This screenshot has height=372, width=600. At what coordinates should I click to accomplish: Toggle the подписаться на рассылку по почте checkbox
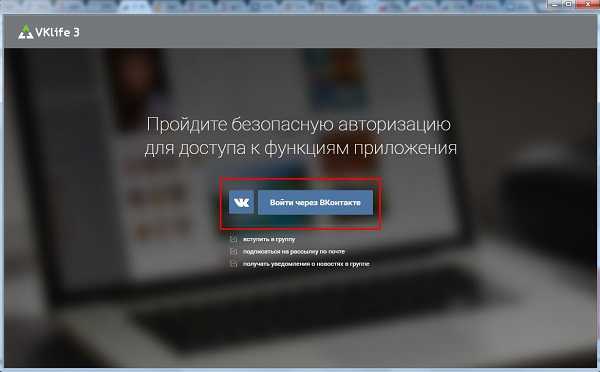click(x=233, y=251)
